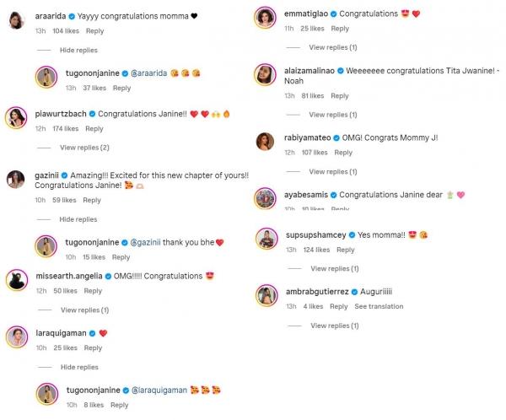The height and width of the screenshot is (420, 506).
Task: View replies under rabiyamateo's comment
Action: pyautogui.click(x=333, y=172)
